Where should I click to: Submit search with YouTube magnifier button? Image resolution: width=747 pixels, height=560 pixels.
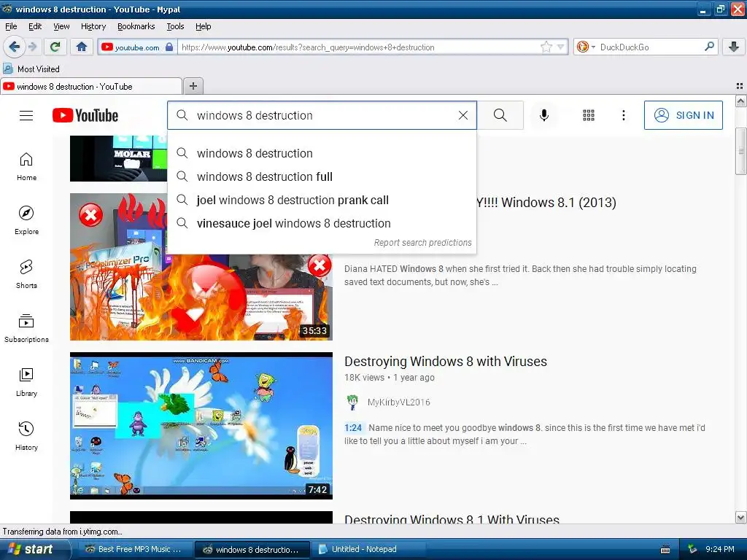pyautogui.click(x=500, y=115)
